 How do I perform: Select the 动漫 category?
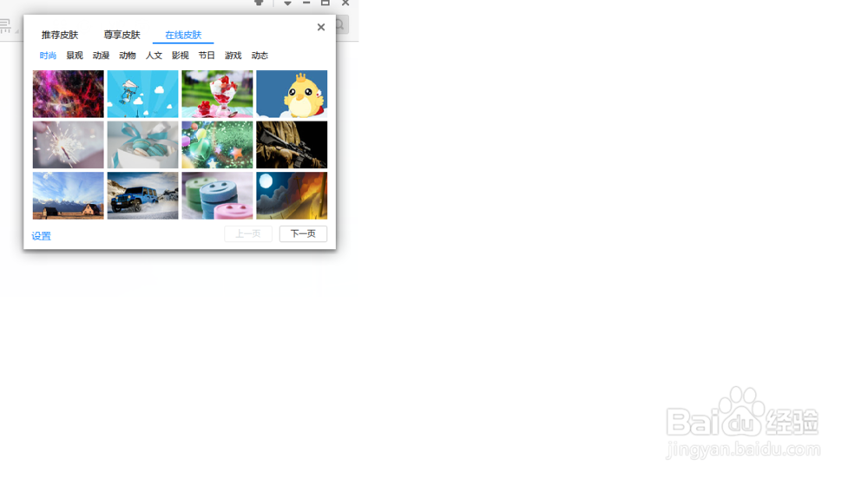click(x=101, y=56)
